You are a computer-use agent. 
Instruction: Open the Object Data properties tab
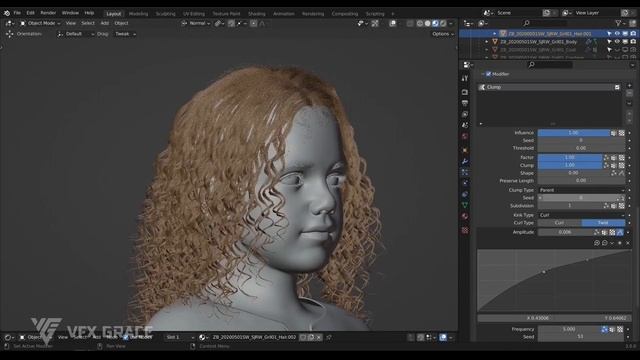pyautogui.click(x=465, y=205)
